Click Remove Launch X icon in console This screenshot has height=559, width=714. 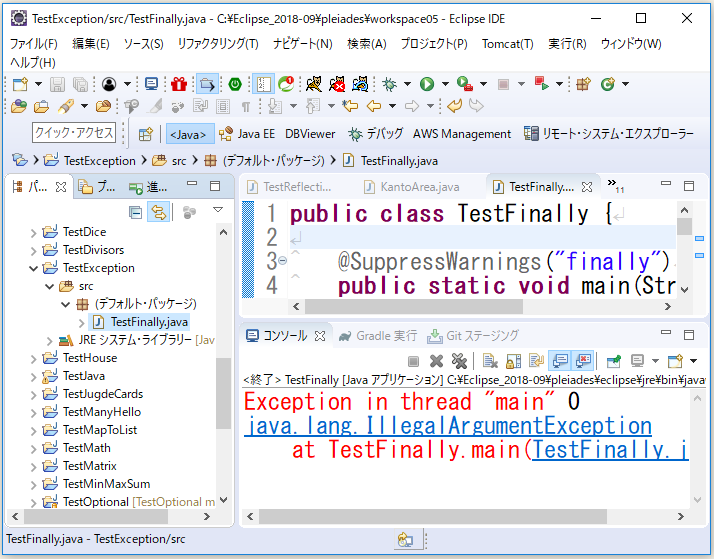point(436,361)
